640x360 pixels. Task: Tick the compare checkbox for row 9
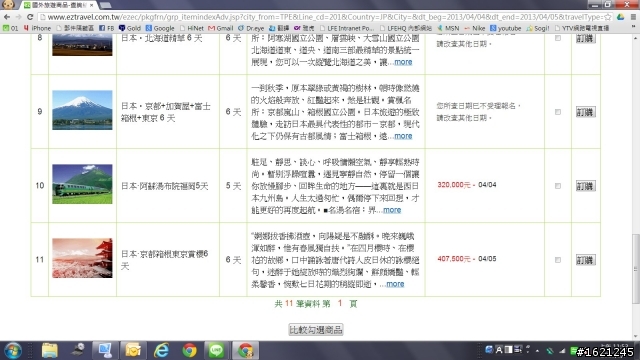click(x=558, y=112)
